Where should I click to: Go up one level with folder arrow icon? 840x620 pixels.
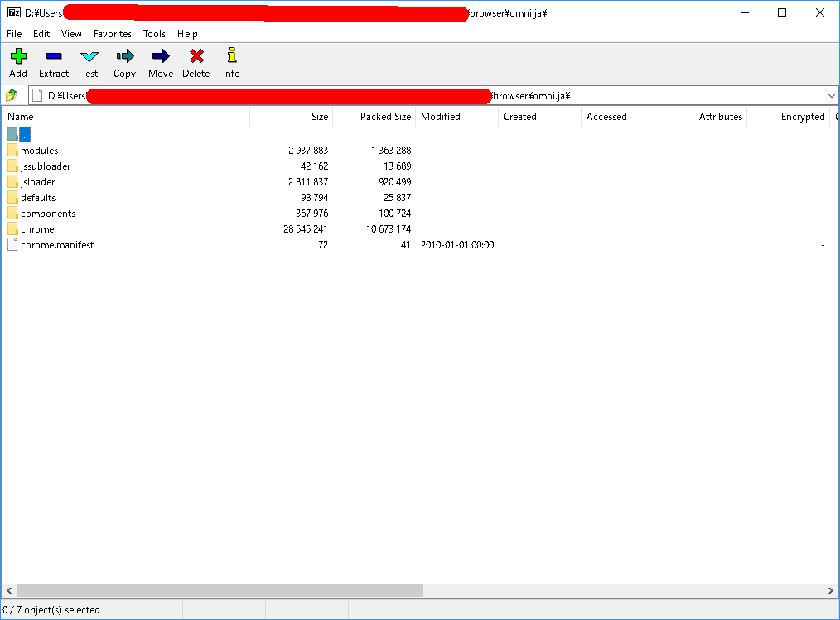click(12, 95)
